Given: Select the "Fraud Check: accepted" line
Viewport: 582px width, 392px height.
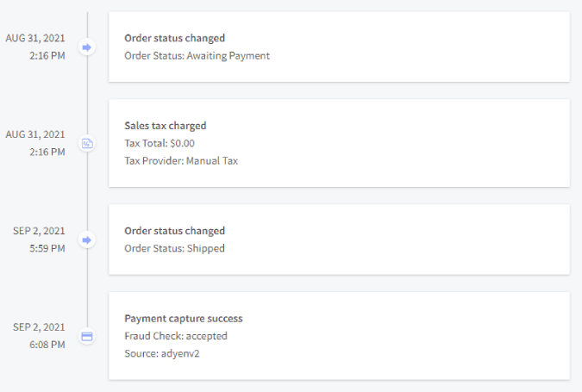Looking at the screenshot, I should coord(176,336).
